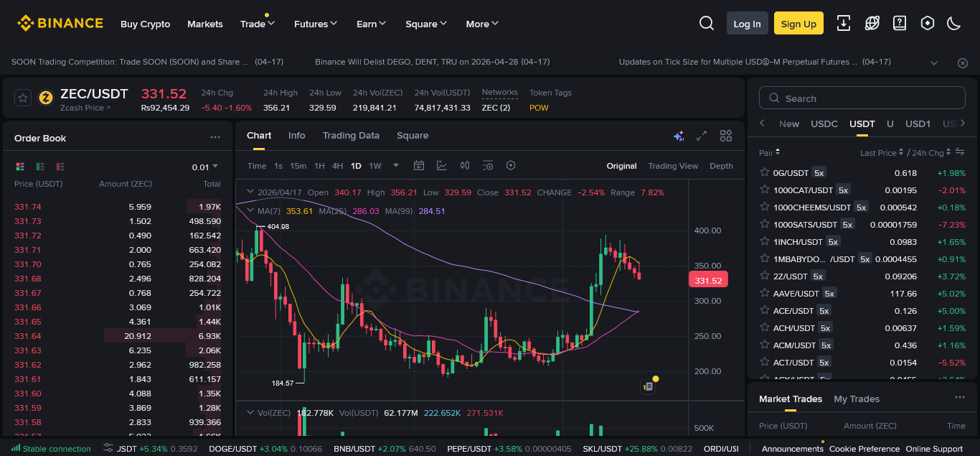
Task: Open the AI sparkle icon in chart
Action: click(x=679, y=136)
